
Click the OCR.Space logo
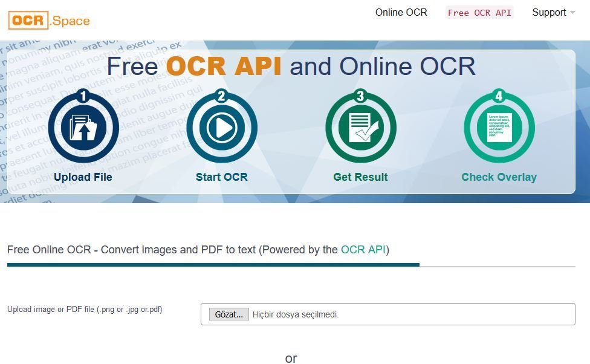click(49, 21)
